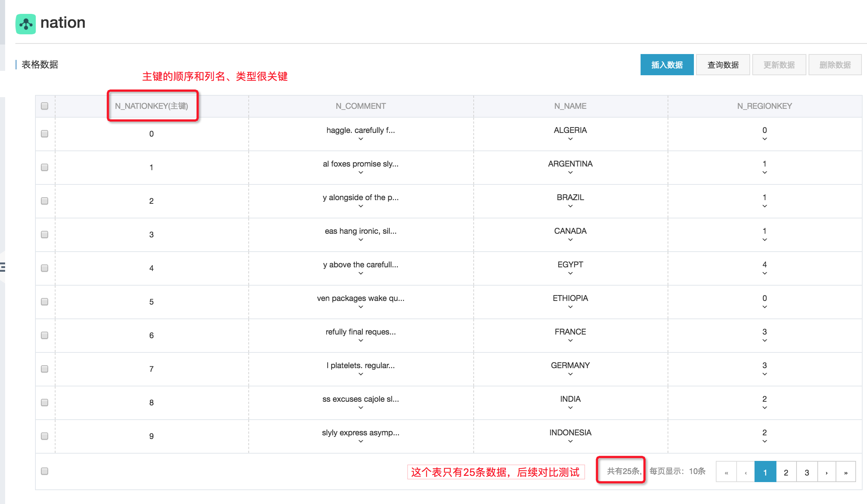Click nation key cell with value 5

pos(152,302)
